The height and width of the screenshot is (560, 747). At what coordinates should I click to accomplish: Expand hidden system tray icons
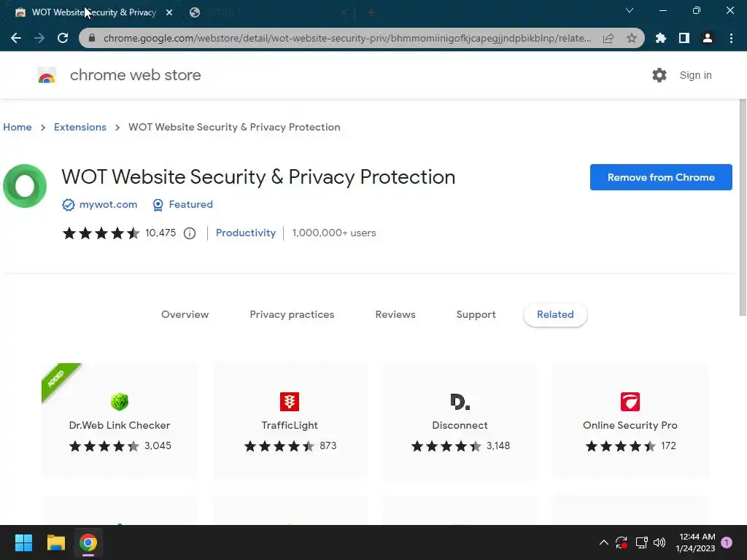[603, 542]
